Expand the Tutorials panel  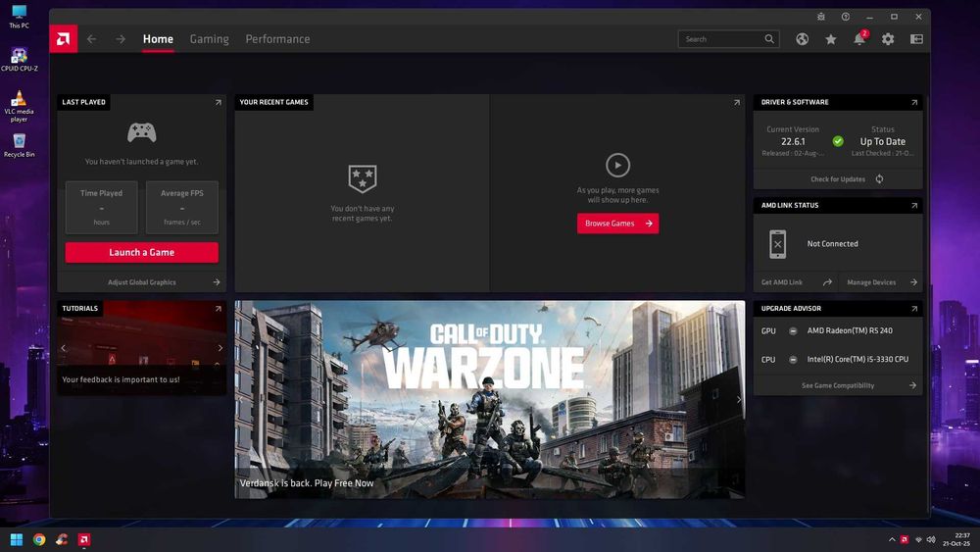pos(219,309)
